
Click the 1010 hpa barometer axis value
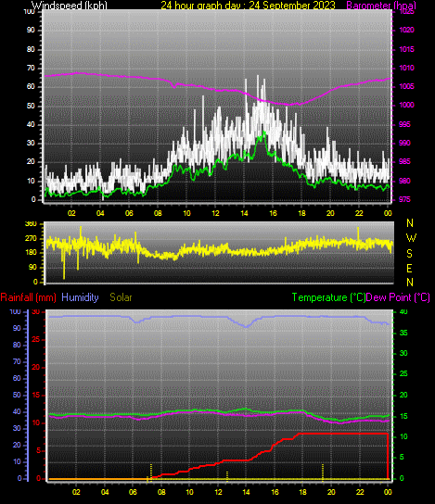pyautogui.click(x=406, y=68)
